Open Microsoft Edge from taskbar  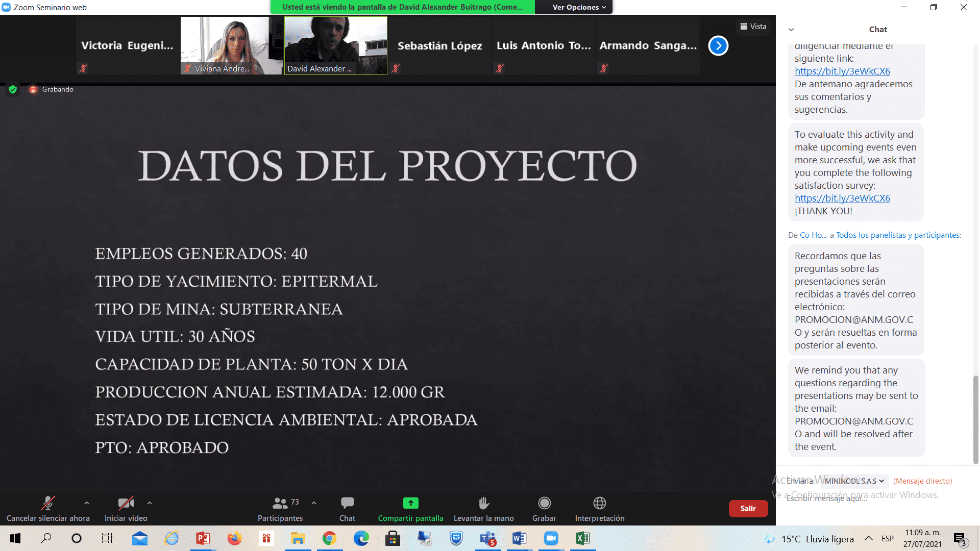point(361,538)
